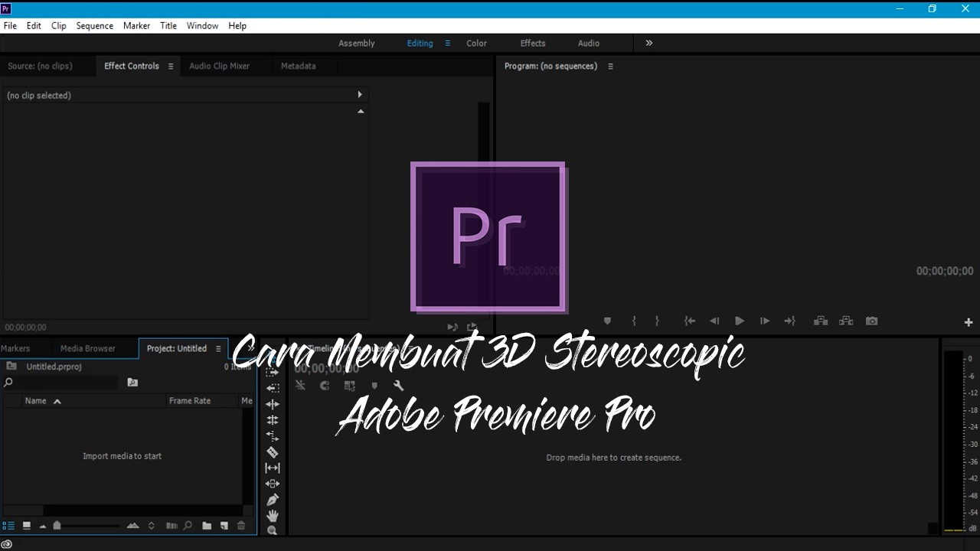Toggle Linked Selection in Timeline

coord(350,386)
